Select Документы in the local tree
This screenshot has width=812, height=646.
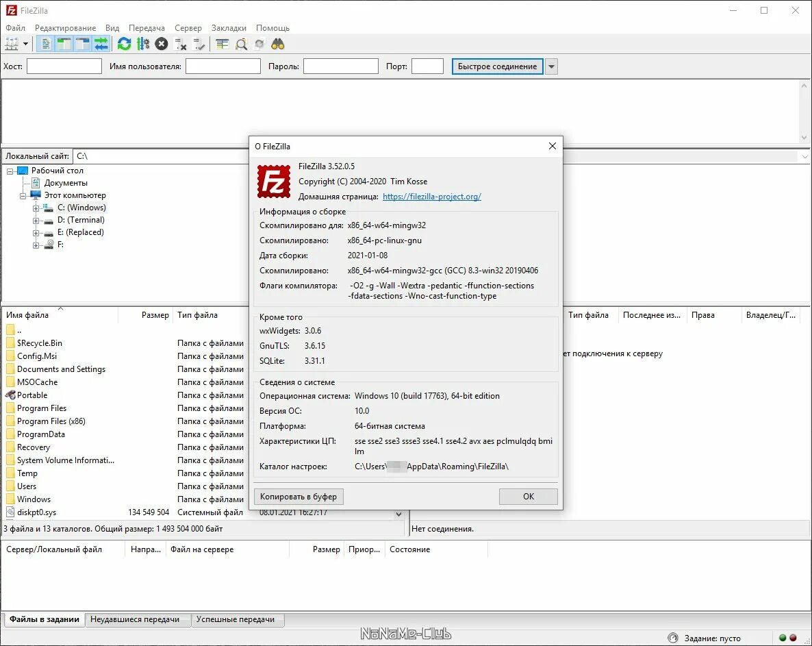(x=66, y=183)
